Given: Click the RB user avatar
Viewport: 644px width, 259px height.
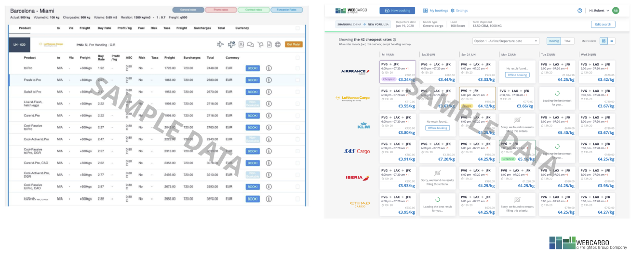Looking at the screenshot, I should click(616, 10).
